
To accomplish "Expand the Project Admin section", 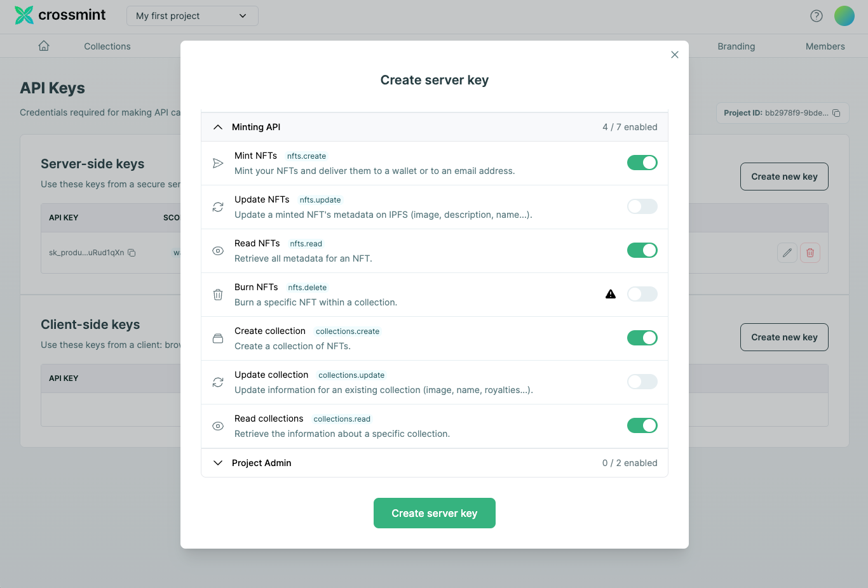I will tap(435, 463).
